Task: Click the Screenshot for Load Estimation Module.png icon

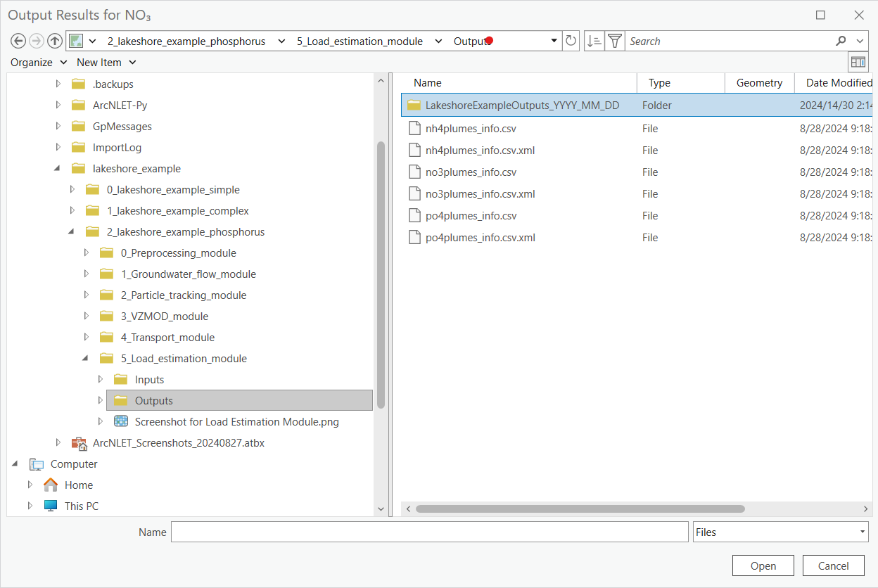Action: pyautogui.click(x=121, y=421)
